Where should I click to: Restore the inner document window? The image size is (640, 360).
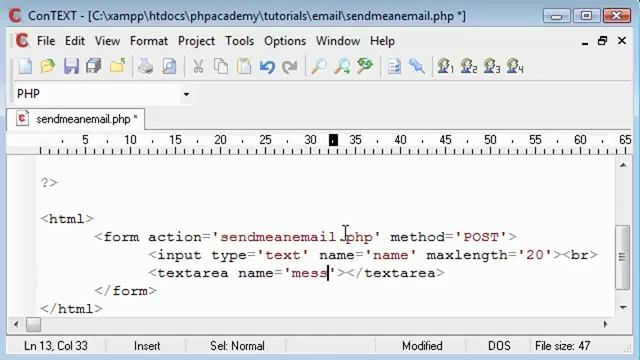point(602,41)
